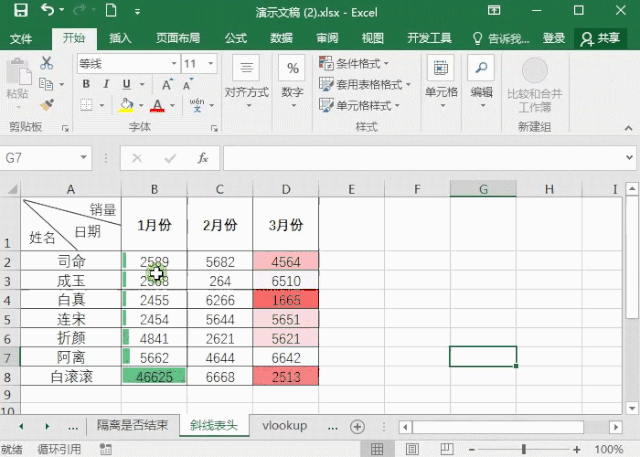
Task: Expand the formula bar chevron
Action: point(629,158)
